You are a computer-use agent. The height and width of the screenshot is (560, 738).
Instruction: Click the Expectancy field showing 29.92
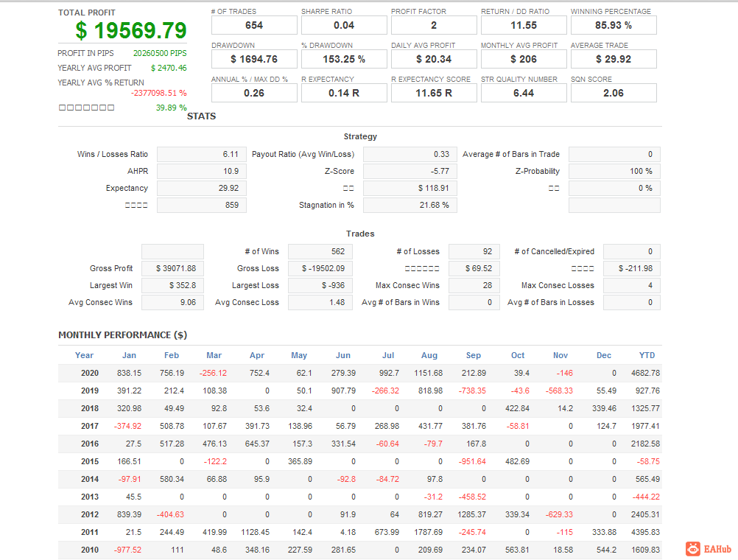202,189
